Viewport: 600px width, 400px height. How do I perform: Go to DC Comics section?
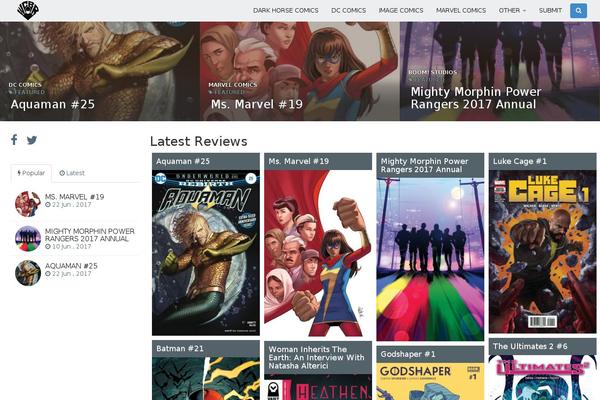[x=348, y=10]
